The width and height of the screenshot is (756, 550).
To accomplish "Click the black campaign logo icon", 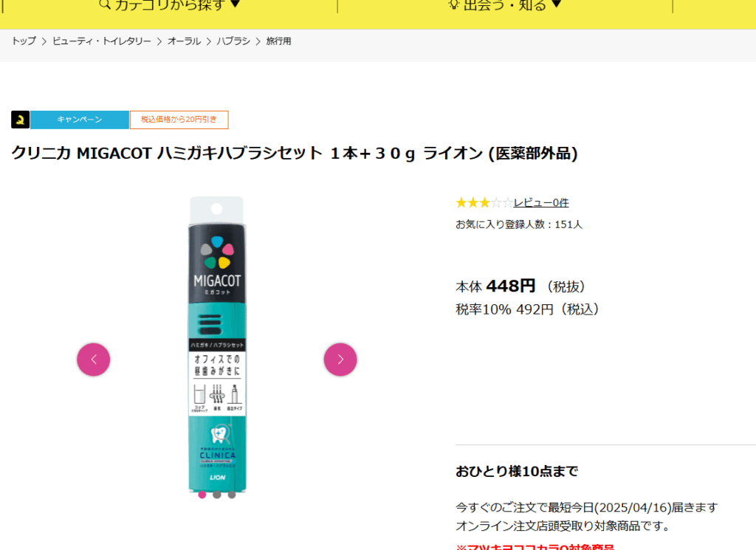I will coord(20,120).
